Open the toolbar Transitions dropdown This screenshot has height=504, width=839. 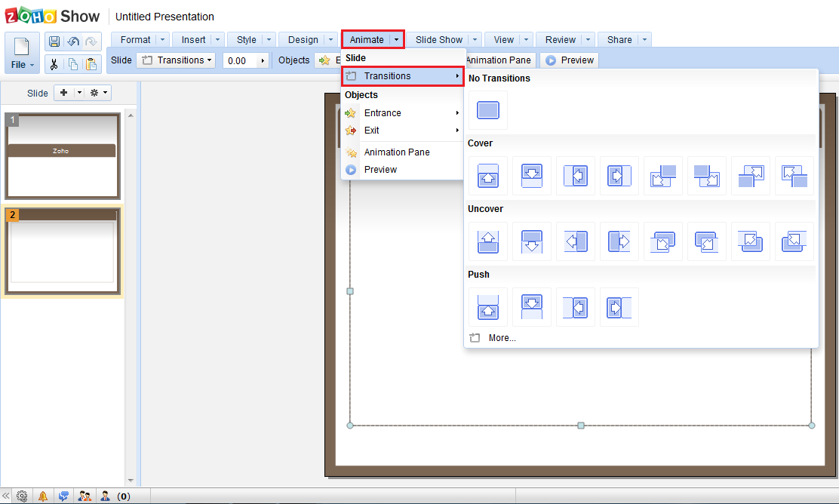coord(176,60)
